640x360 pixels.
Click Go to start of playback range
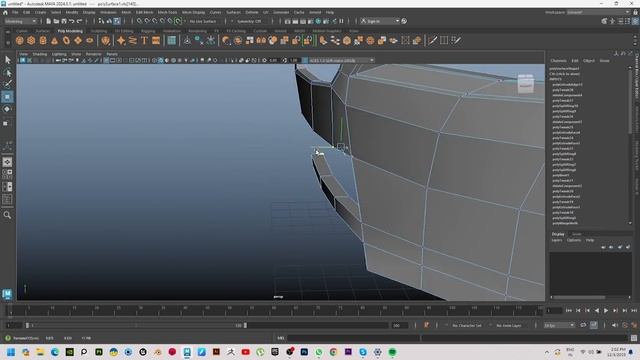coord(569,311)
